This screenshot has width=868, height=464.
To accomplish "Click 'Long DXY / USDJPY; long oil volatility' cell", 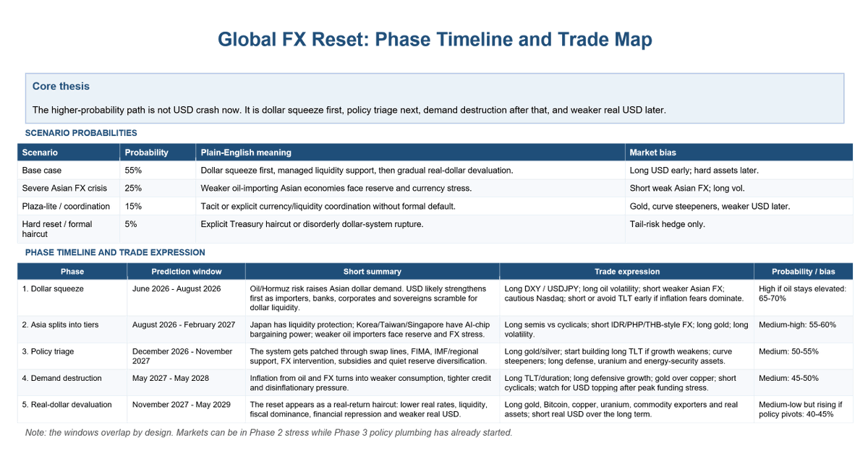I will coord(627,298).
